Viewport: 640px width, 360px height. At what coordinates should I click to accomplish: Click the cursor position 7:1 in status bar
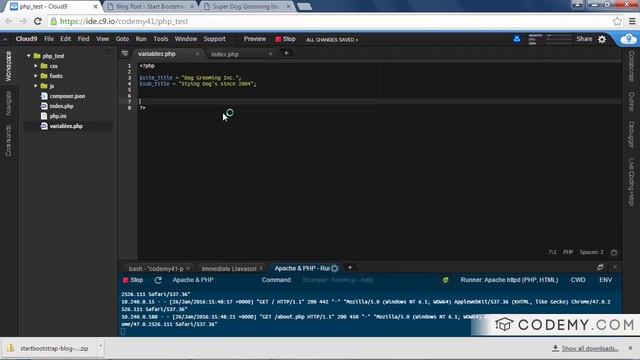click(x=552, y=252)
